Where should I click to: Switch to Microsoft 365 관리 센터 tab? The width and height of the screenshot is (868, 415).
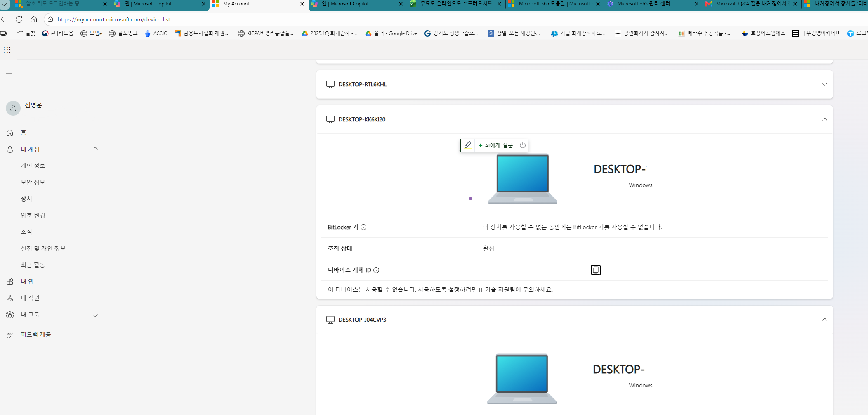[653, 4]
